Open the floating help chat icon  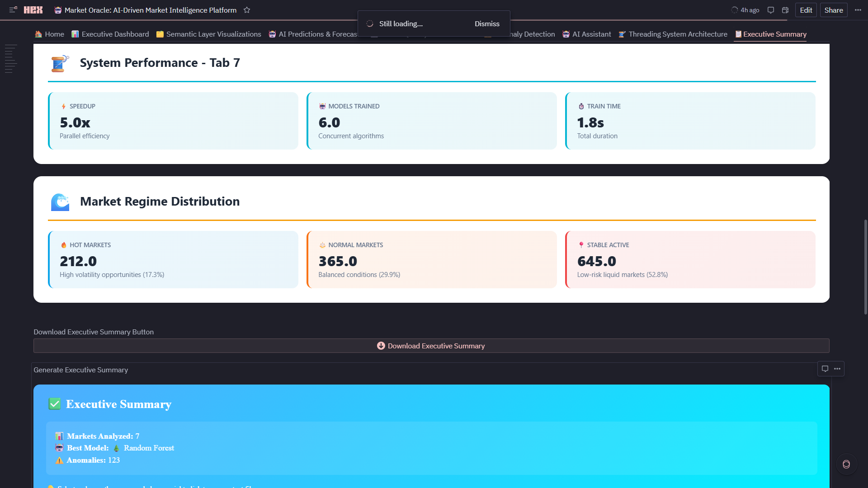[x=846, y=464]
